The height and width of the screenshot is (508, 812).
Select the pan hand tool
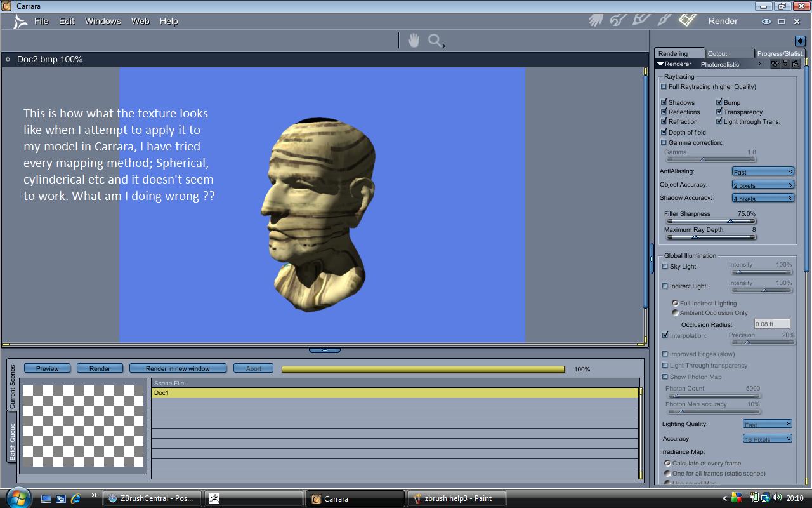[414, 41]
